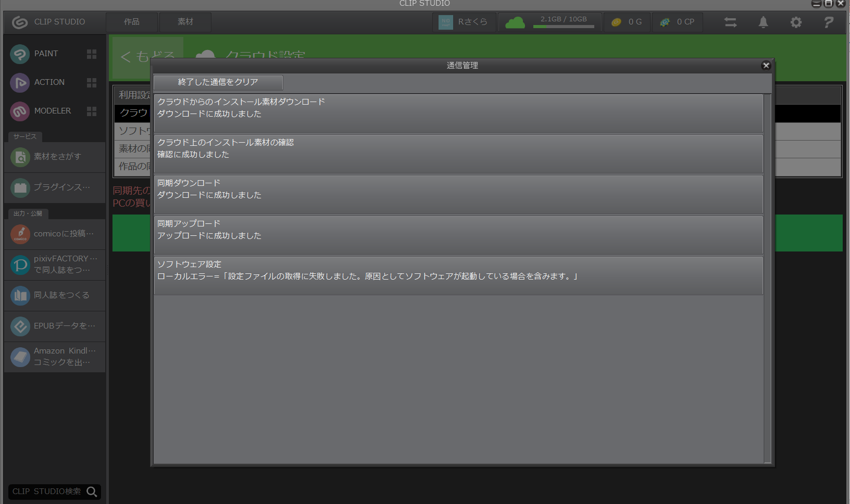Click the comicoに投稿 icon

click(x=20, y=234)
